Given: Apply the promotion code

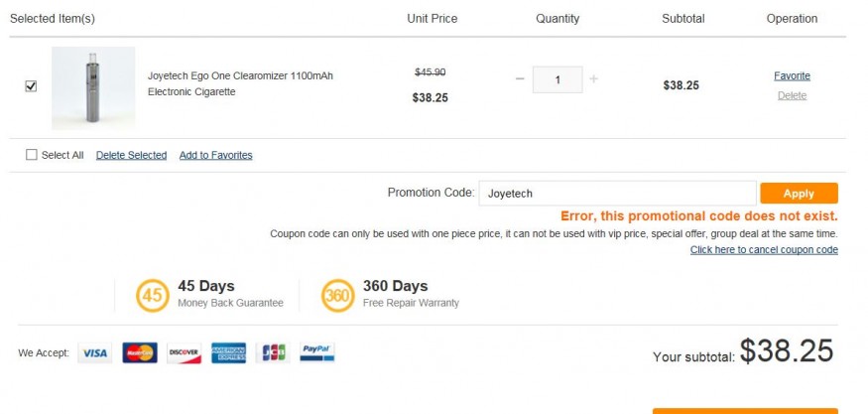Looking at the screenshot, I should click(799, 194).
